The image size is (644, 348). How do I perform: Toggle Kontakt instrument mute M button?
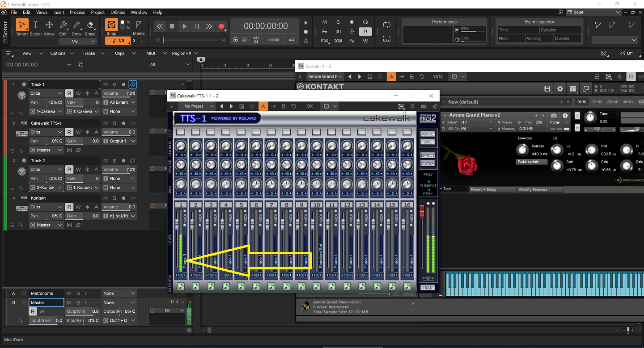577,128
